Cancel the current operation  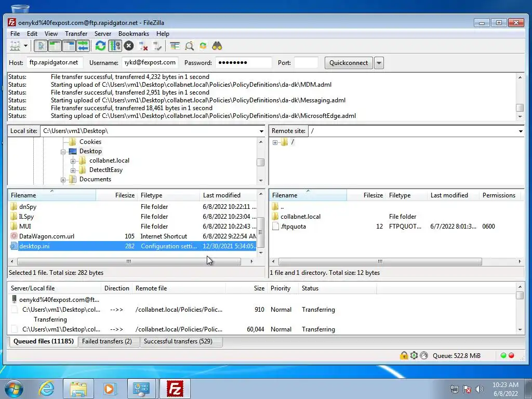pyautogui.click(x=129, y=46)
